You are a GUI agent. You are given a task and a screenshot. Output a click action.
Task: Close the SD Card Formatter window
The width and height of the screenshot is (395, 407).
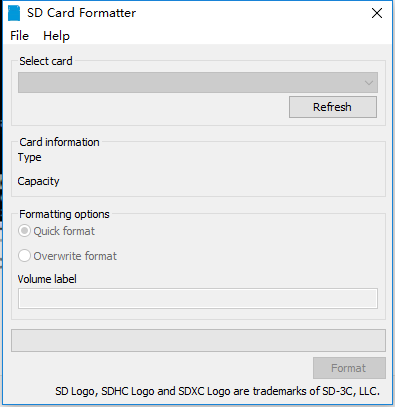click(377, 13)
